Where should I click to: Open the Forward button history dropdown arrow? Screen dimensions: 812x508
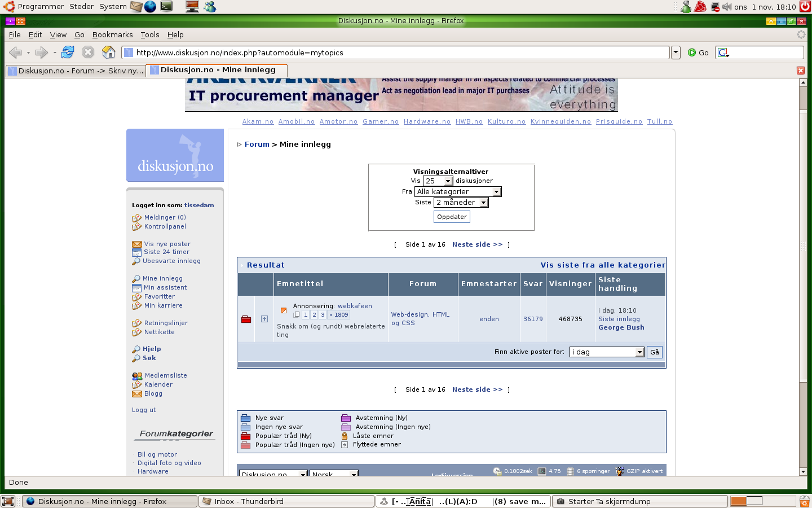[54, 53]
